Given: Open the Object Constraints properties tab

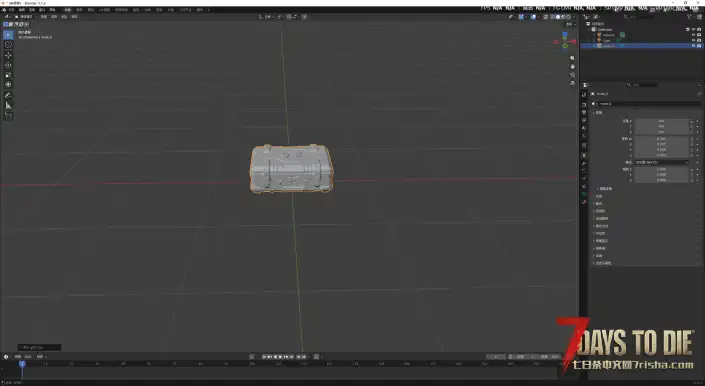Looking at the screenshot, I should coord(584,186).
